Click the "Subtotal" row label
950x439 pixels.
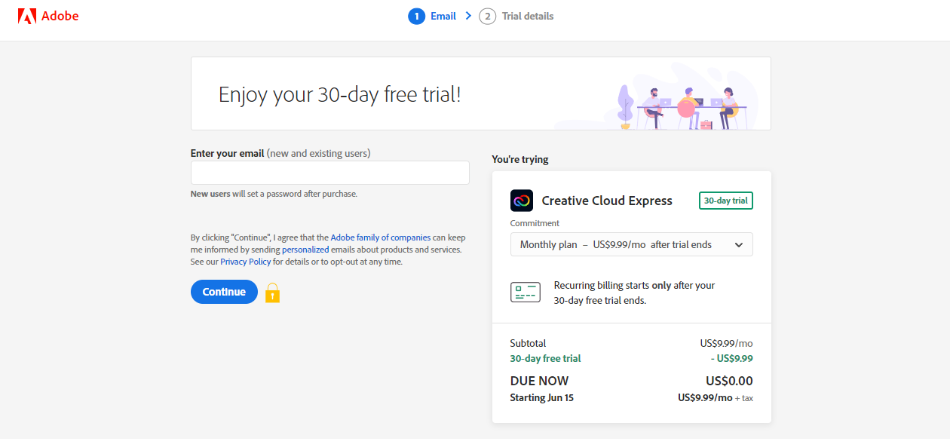[528, 343]
